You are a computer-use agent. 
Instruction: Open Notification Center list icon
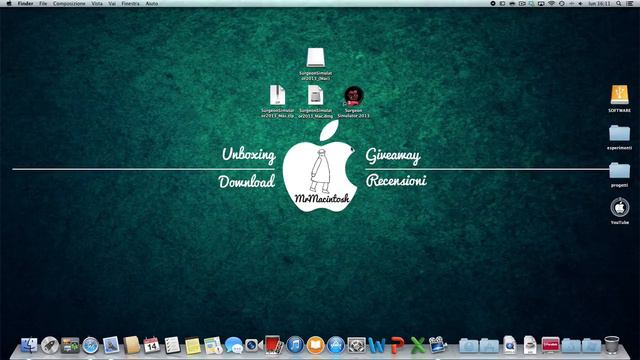tap(630, 3)
